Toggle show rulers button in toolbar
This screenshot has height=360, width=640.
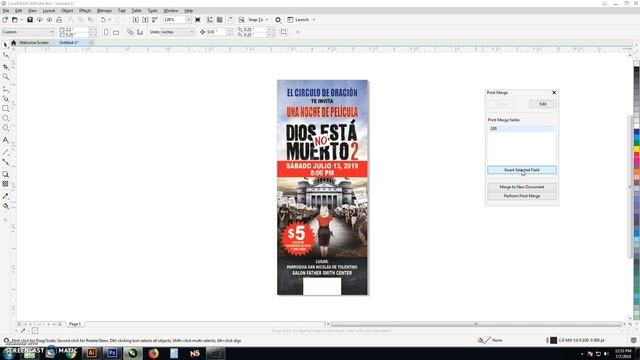pos(210,20)
